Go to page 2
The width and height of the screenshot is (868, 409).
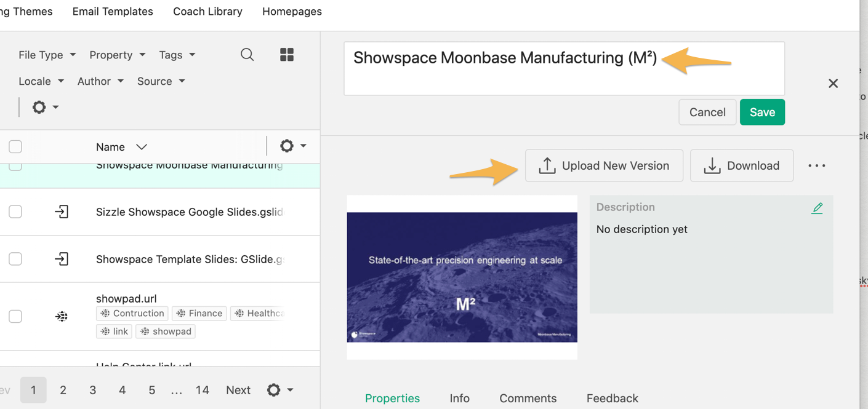point(63,390)
